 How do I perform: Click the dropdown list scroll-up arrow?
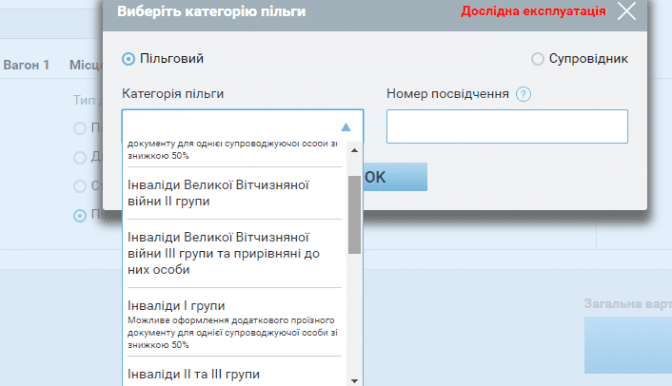coord(354,150)
